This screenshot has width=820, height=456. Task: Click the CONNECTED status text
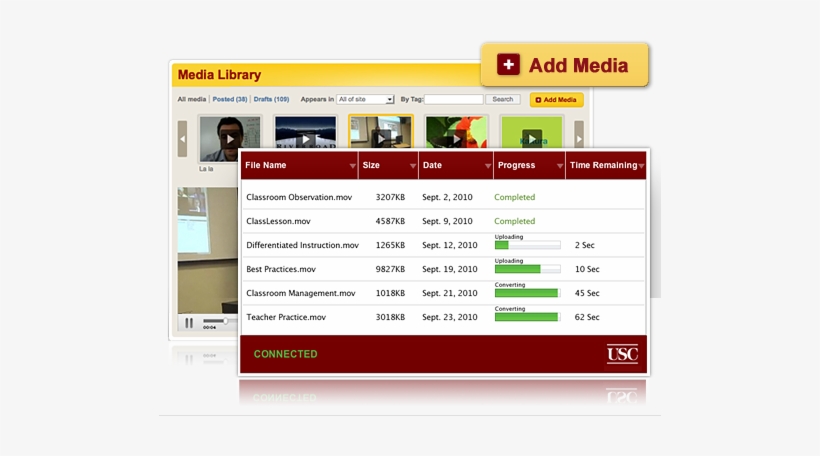pos(286,354)
